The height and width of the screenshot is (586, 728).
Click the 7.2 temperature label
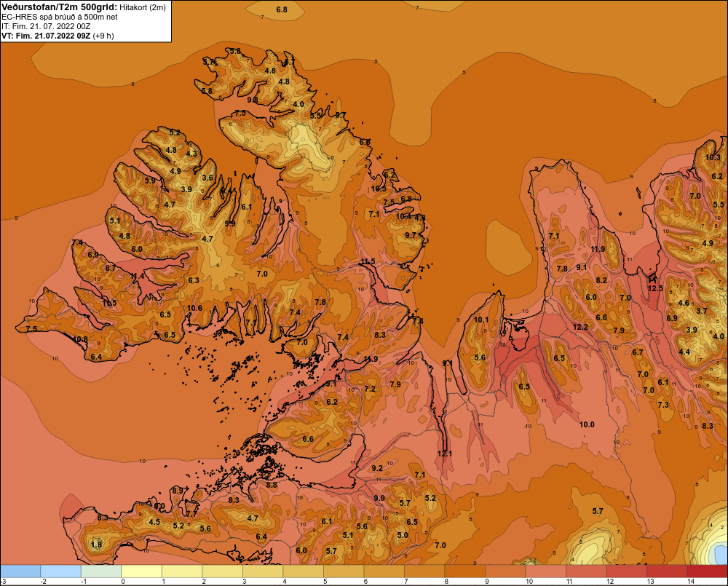(370, 389)
